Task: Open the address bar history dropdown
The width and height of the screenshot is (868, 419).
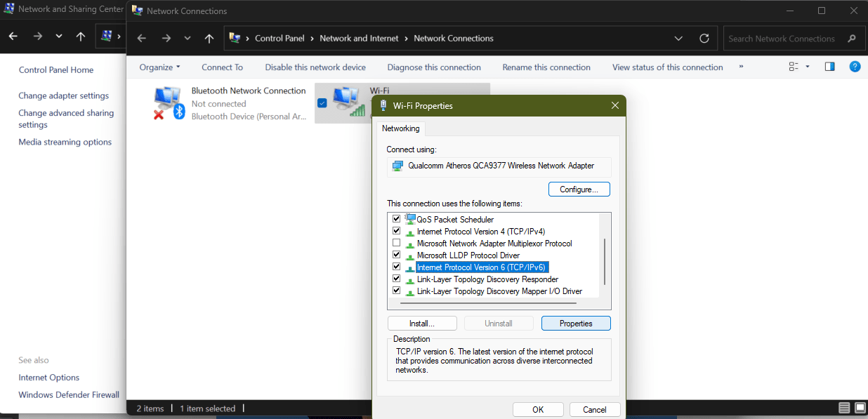Action: [x=678, y=39]
